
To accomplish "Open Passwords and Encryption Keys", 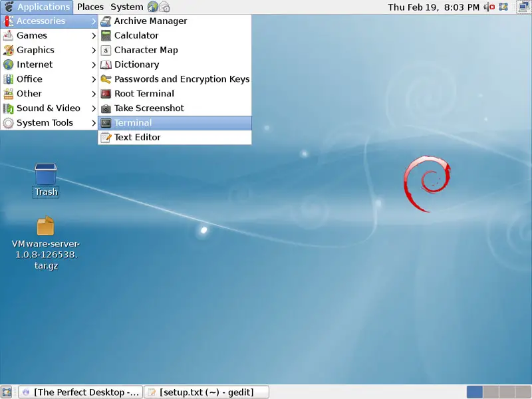I will click(175, 79).
